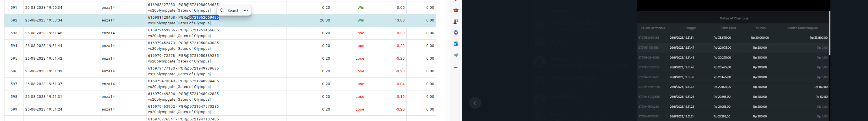Click the Win status in row 591

tap(361, 7)
